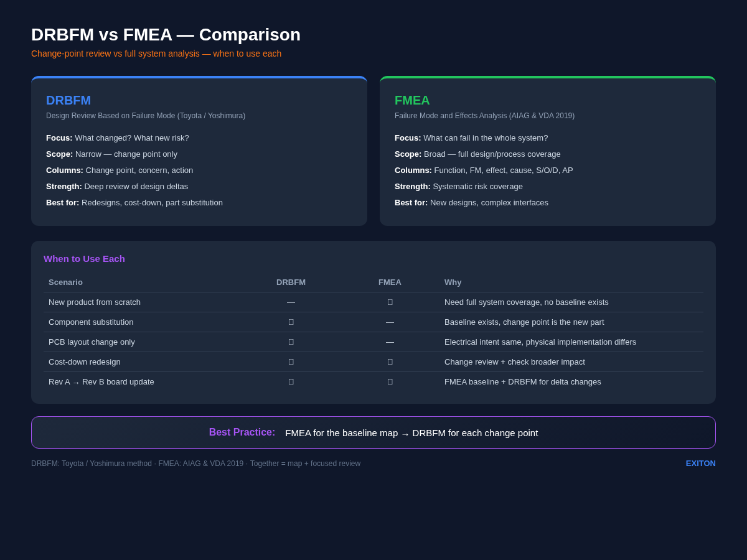Viewport: 747px width, 560px height.
Task: Switch to the FMEA column tab
Action: click(390, 282)
